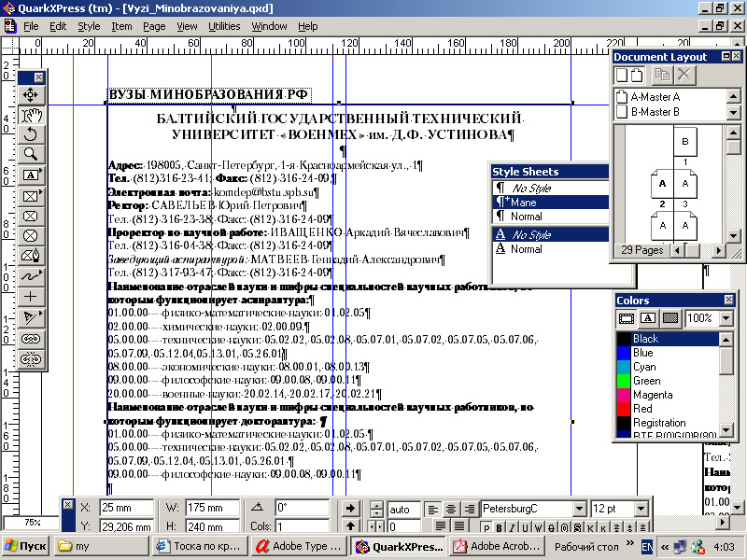Viewport: 747px width, 560px height.
Task: Apply Normal paragraph style sheet
Action: click(550, 217)
